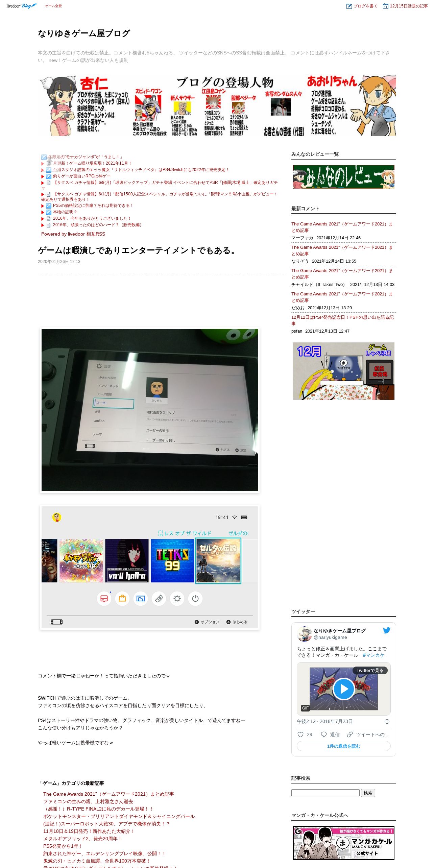The width and height of the screenshot is (434, 868).
Task: Open RSS item 釣りゲーが面白いRPGは神ゲー
Action: [81, 176]
